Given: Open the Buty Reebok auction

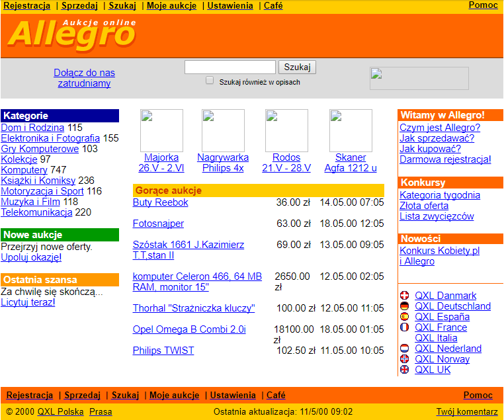Looking at the screenshot, I should [160, 202].
